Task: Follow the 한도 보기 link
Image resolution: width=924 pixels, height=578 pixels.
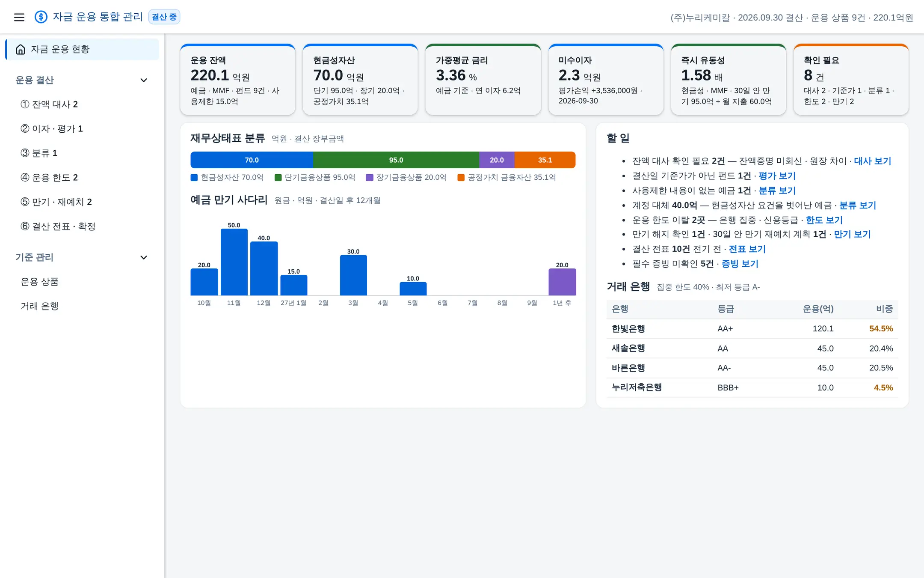Action: pyautogui.click(x=824, y=220)
